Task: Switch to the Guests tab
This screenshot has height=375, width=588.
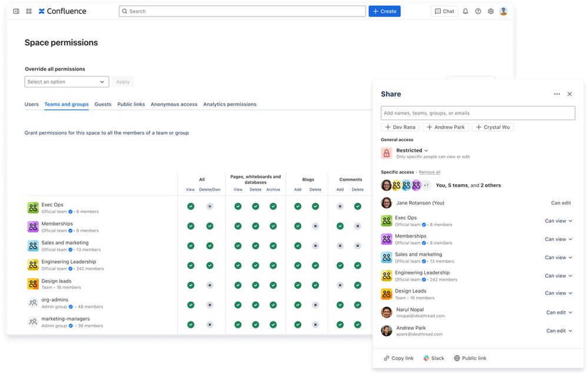Action: coord(103,104)
